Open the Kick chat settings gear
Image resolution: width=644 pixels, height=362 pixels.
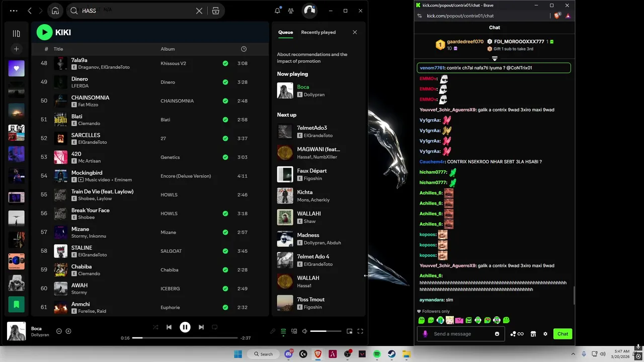pos(545,334)
